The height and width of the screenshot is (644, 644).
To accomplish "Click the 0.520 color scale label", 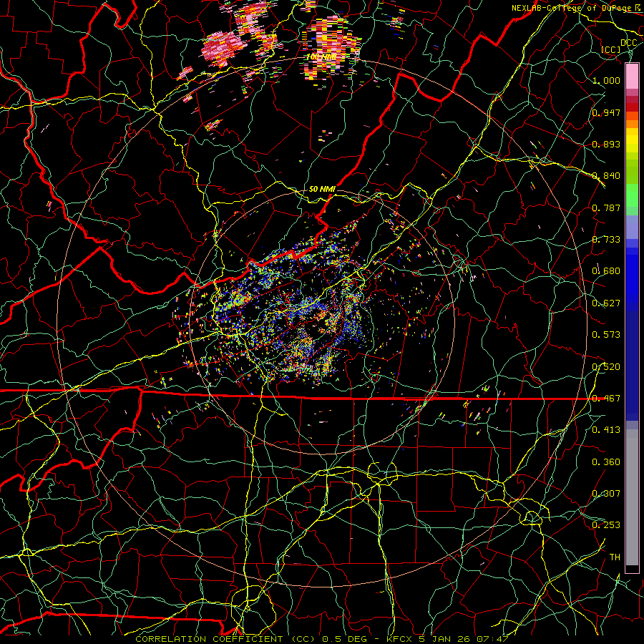I will pos(606,367).
